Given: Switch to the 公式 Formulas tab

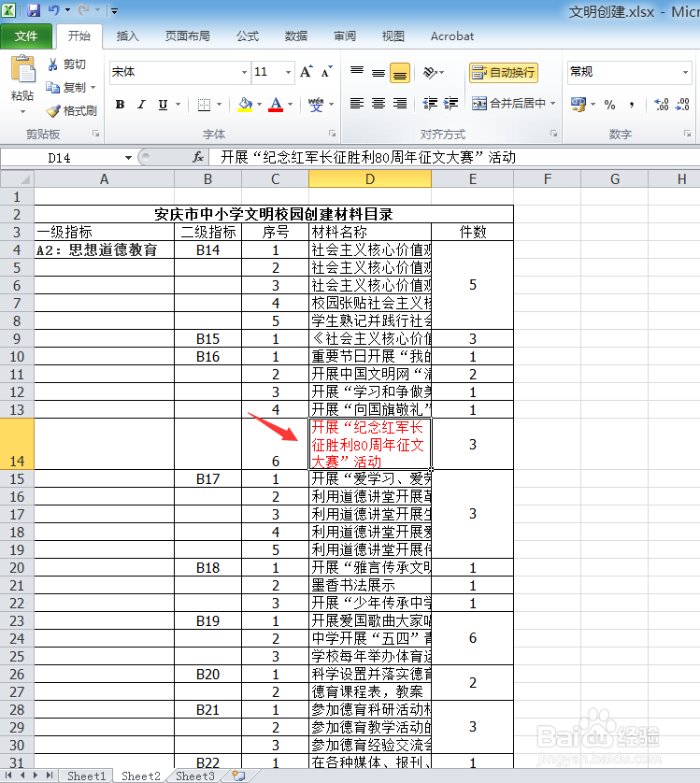Looking at the screenshot, I should pyautogui.click(x=248, y=36).
